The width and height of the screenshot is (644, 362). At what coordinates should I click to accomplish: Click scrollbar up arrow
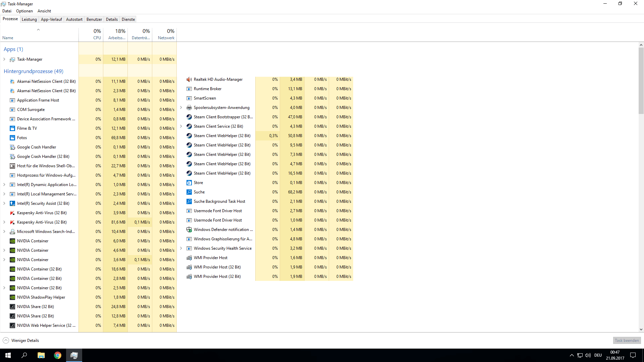pyautogui.click(x=641, y=45)
